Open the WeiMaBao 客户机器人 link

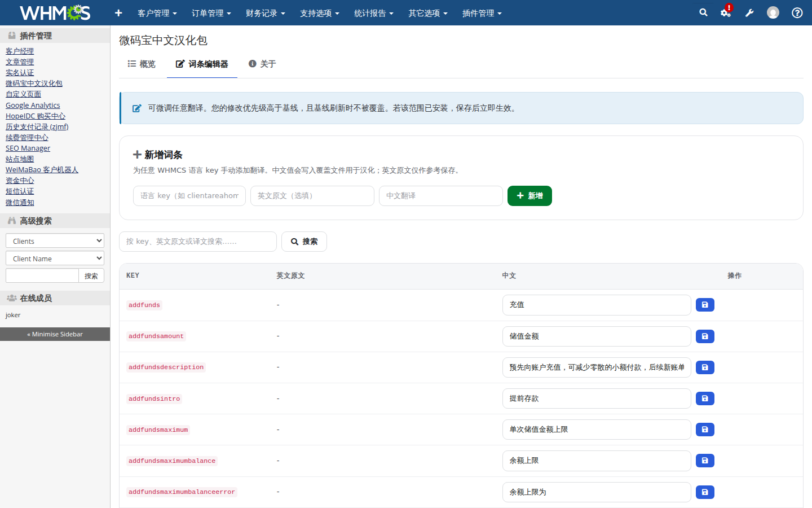[42, 169]
